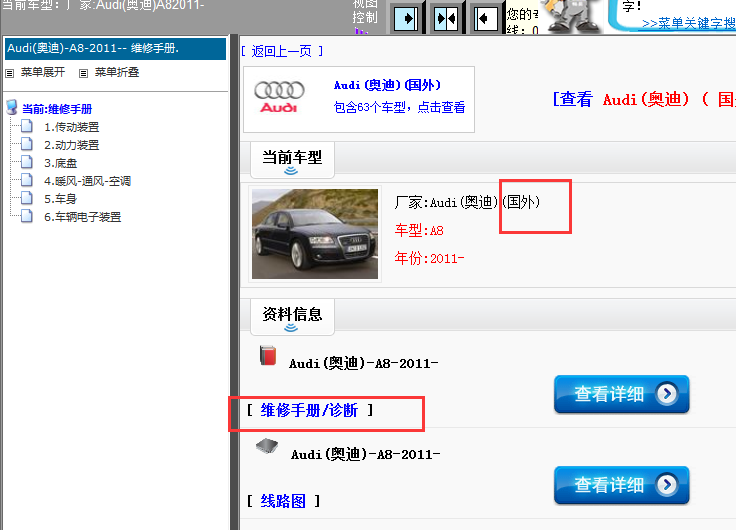Select the 资料信息 tab
Screen dimensions: 736x530
(x=292, y=316)
